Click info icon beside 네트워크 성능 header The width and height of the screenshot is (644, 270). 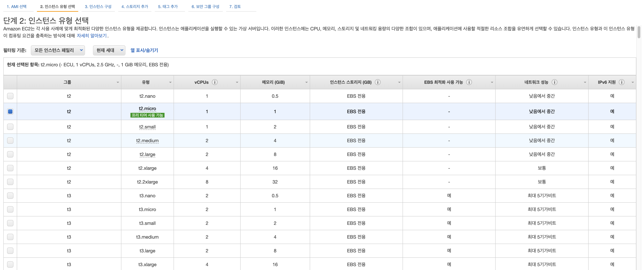tap(554, 82)
